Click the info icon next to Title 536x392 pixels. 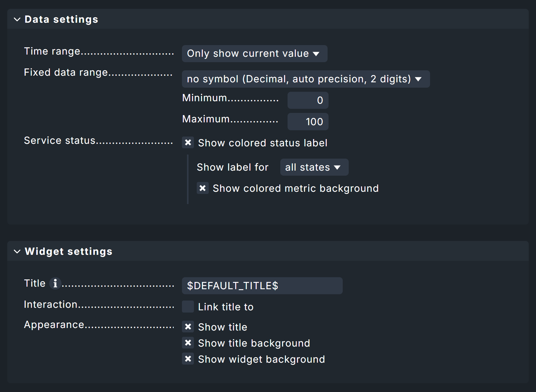tap(55, 283)
